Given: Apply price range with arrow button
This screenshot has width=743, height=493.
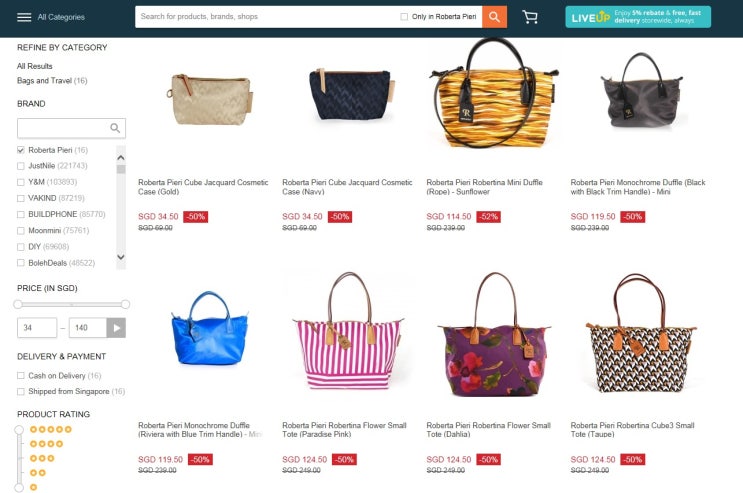Looking at the screenshot, I should click(116, 328).
